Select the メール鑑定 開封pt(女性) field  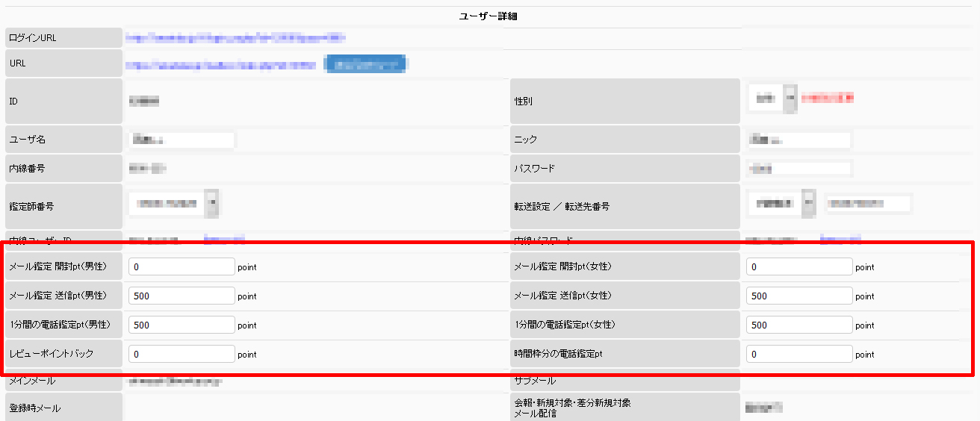[799, 266]
